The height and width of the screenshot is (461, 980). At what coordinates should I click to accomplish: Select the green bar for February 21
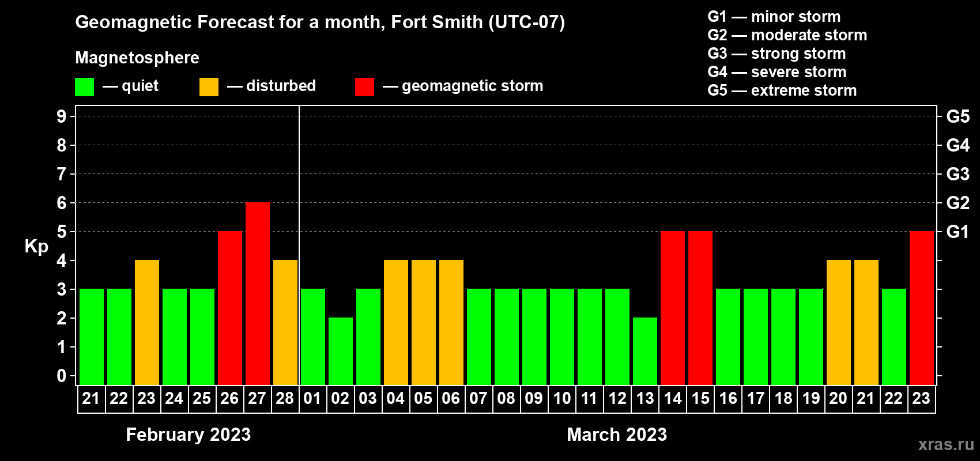click(92, 337)
